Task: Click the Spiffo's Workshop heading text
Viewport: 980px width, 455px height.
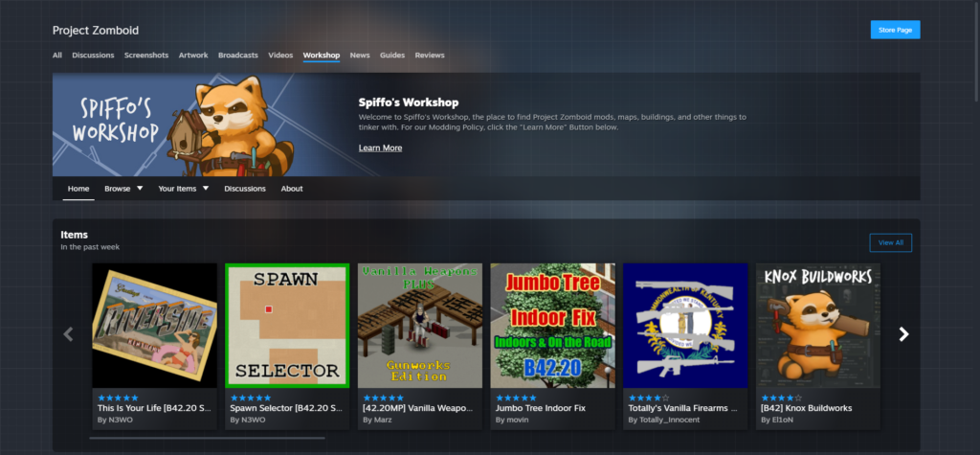Action: pyautogui.click(x=409, y=102)
